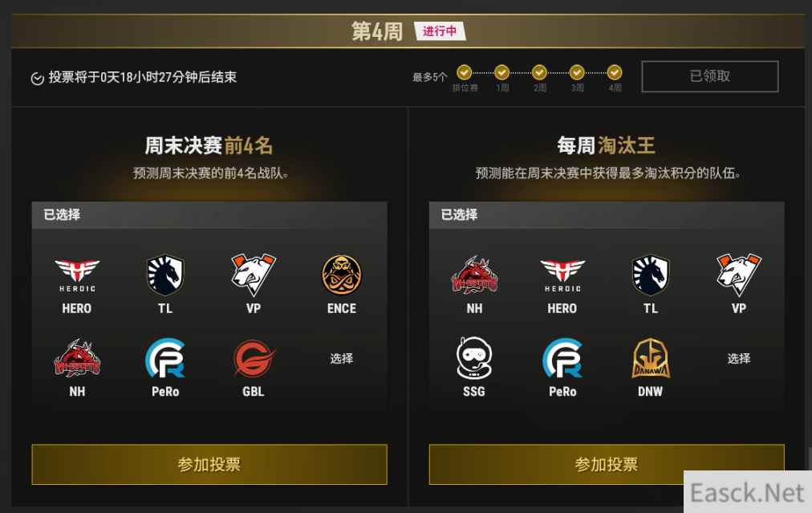Click PeRo logo in elimination king panel
This screenshot has width=812, height=513.
click(x=562, y=358)
